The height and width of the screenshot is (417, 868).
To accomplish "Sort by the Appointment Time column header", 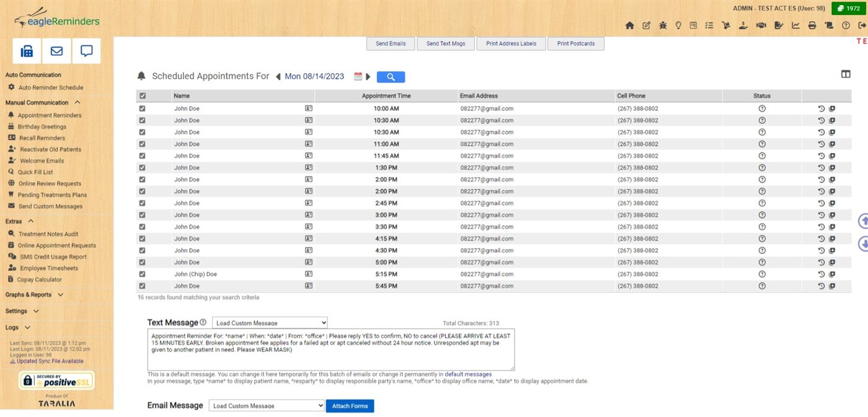I will (x=386, y=96).
